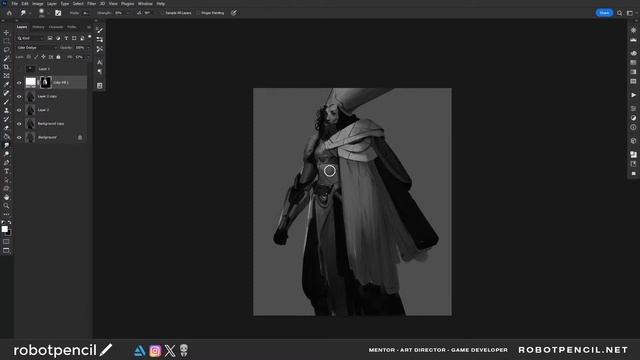Open the Filter menu
This screenshot has width=640, height=360.
[x=91, y=4]
